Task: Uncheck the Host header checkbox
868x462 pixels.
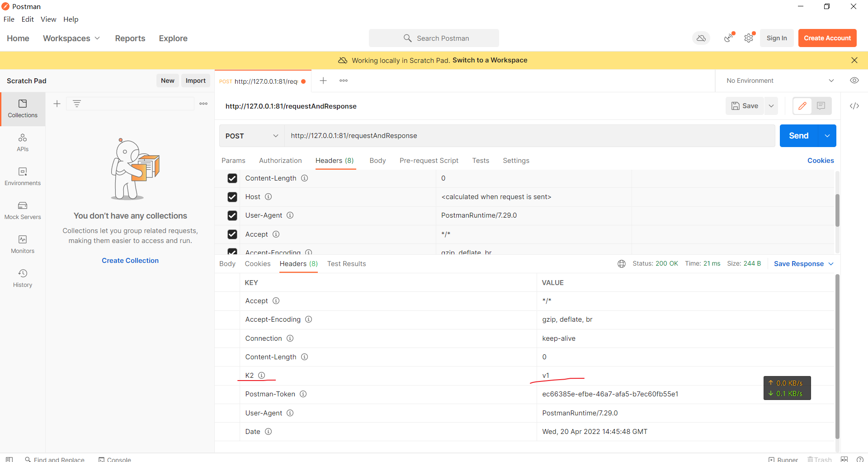Action: (x=232, y=197)
